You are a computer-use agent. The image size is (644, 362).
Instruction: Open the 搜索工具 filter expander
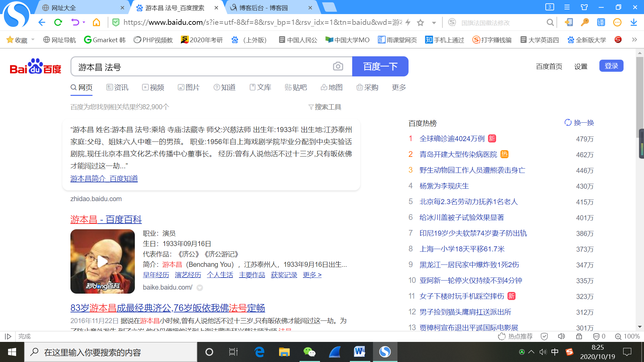click(325, 107)
